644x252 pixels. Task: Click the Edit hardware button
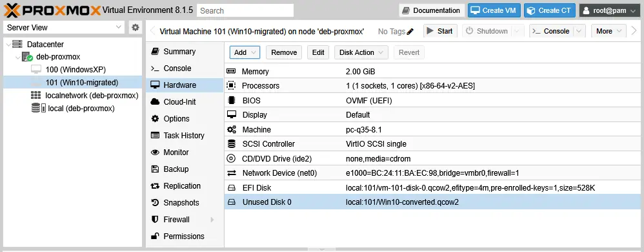[318, 52]
